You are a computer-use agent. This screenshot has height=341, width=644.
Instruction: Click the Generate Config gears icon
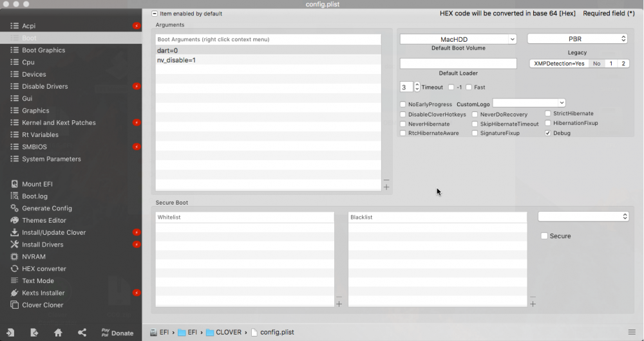[x=14, y=208]
